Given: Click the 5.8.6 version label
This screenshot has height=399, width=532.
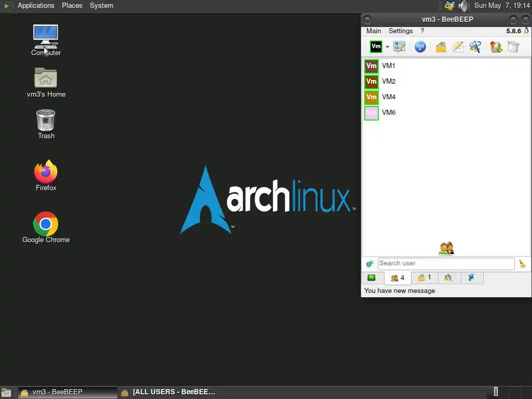Looking at the screenshot, I should 513,31.
